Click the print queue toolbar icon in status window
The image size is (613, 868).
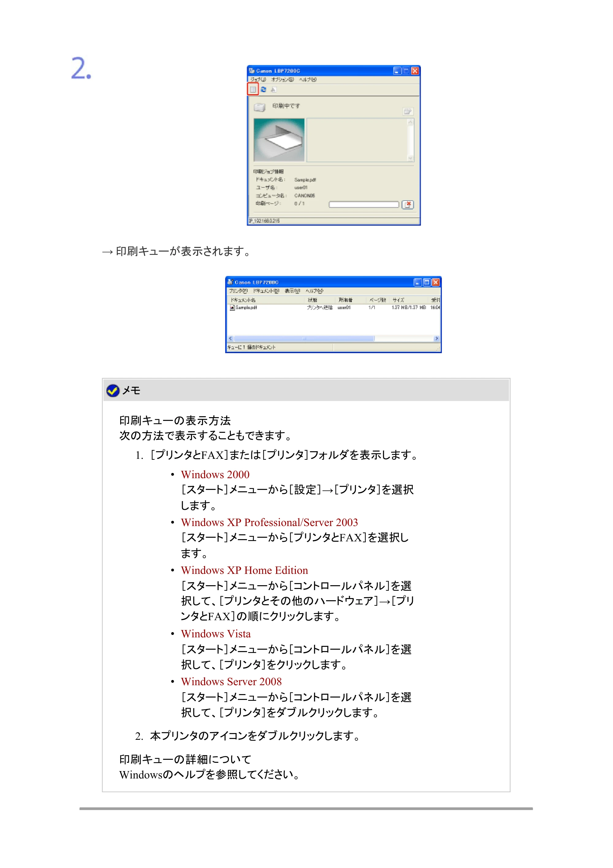(x=253, y=90)
